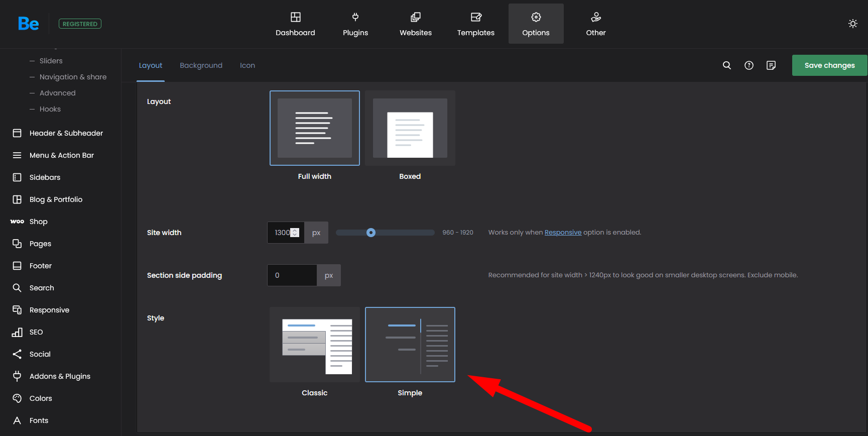Viewport: 868px width, 436px height.
Task: Follow the Responsive link in the hint
Action: tap(563, 233)
